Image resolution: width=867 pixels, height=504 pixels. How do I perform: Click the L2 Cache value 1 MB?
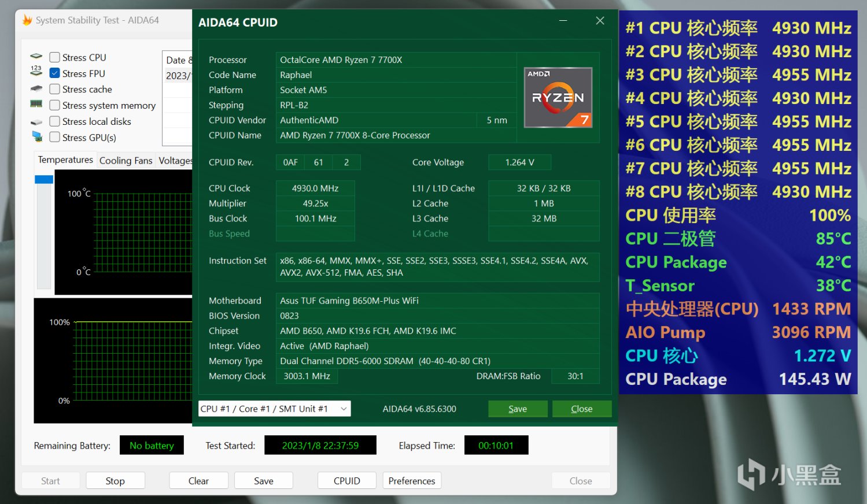(x=544, y=203)
